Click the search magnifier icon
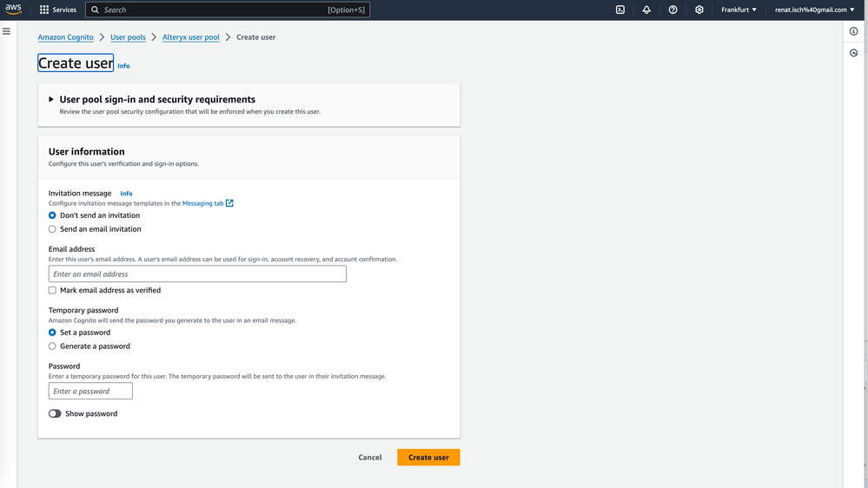The width and height of the screenshot is (868, 488). [96, 10]
